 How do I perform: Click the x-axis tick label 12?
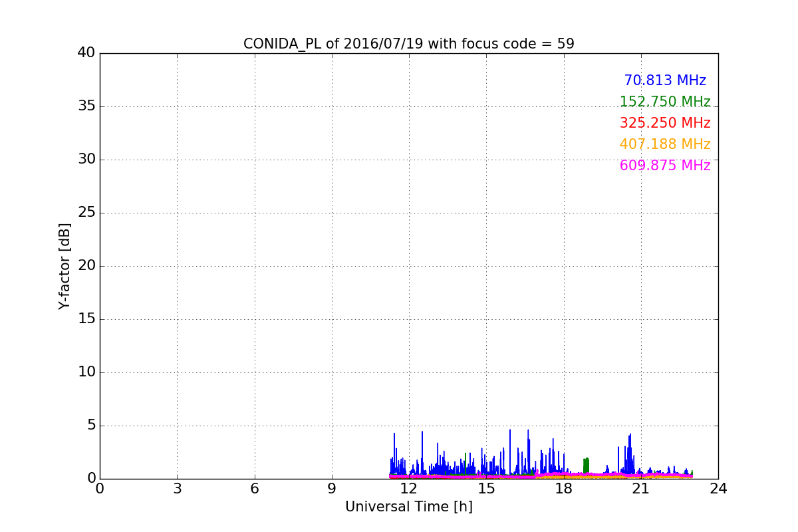[x=409, y=489]
